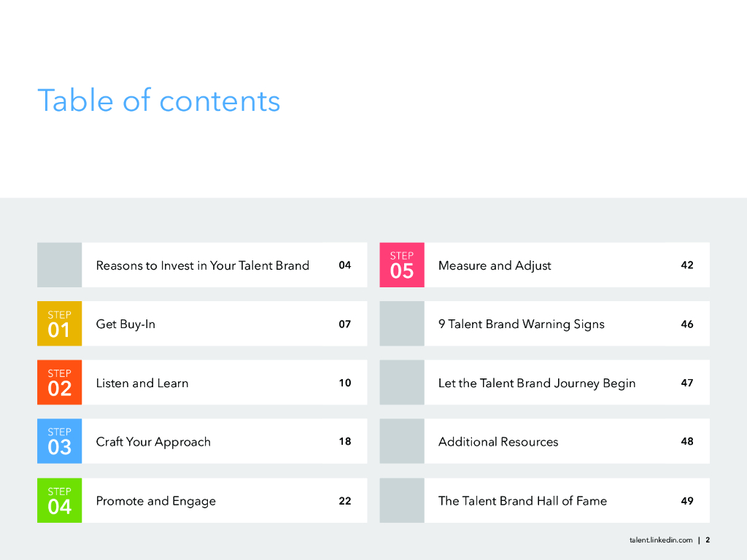
Task: Click page number 42 for Measure and Adjust
Action: [x=687, y=265]
